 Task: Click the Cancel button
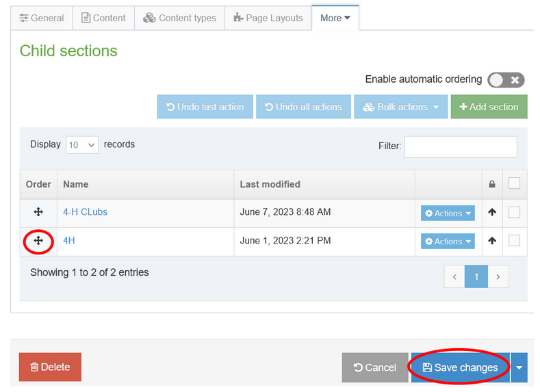375,367
